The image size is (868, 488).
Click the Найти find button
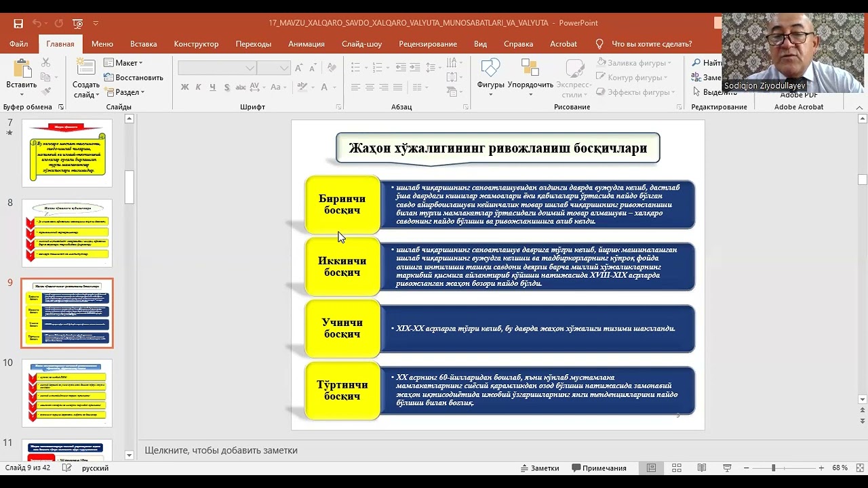pos(706,63)
